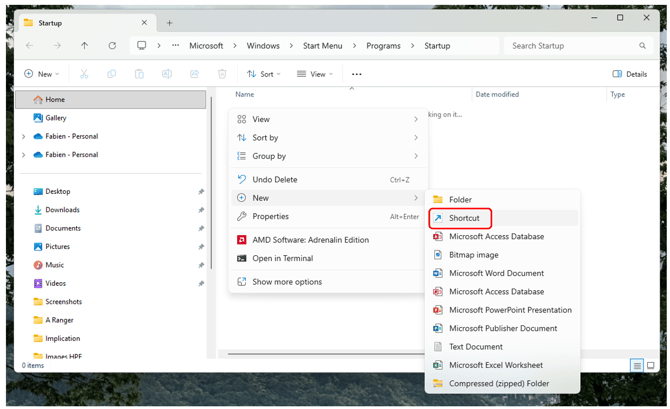
Task: Navigate to Start Menu in the address bar
Action: coord(323,45)
